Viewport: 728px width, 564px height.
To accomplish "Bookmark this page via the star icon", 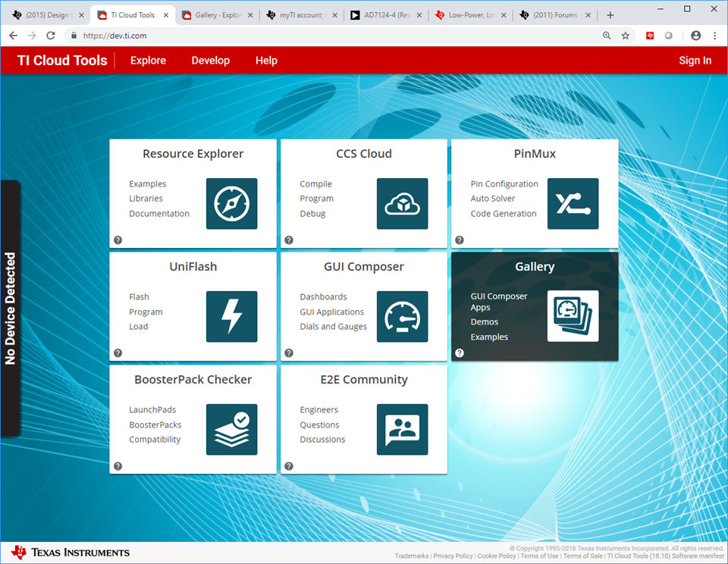I will 625,35.
